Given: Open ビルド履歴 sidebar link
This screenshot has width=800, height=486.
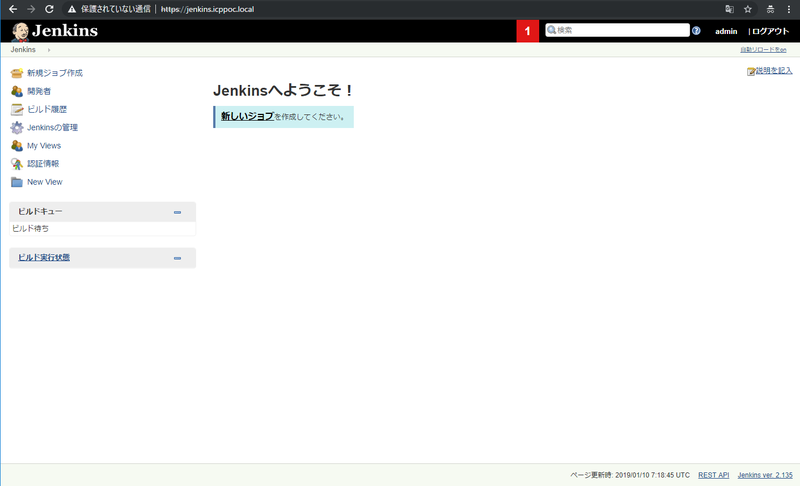Looking at the screenshot, I should 47,109.
